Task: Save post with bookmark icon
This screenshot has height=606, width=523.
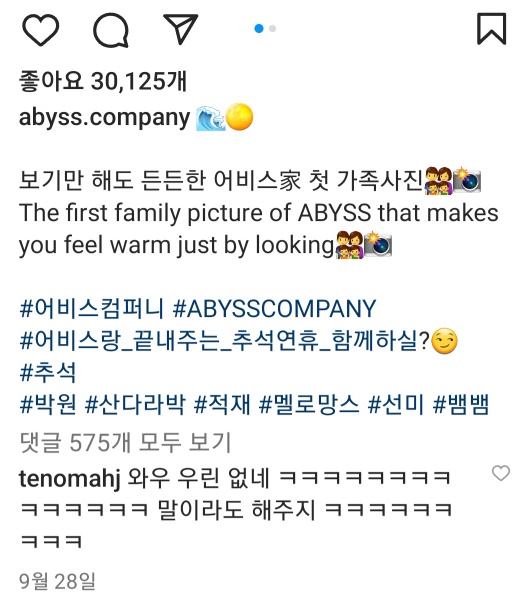Action: click(491, 29)
